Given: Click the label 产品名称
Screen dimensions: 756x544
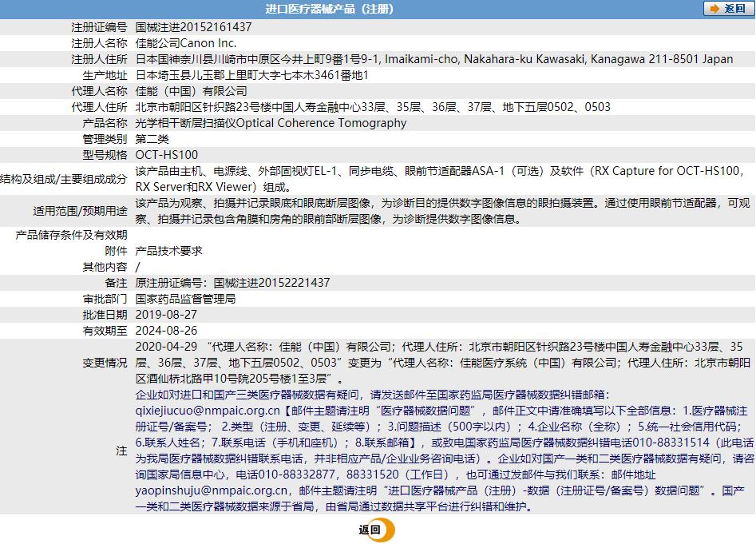Looking at the screenshot, I should click(x=105, y=122).
